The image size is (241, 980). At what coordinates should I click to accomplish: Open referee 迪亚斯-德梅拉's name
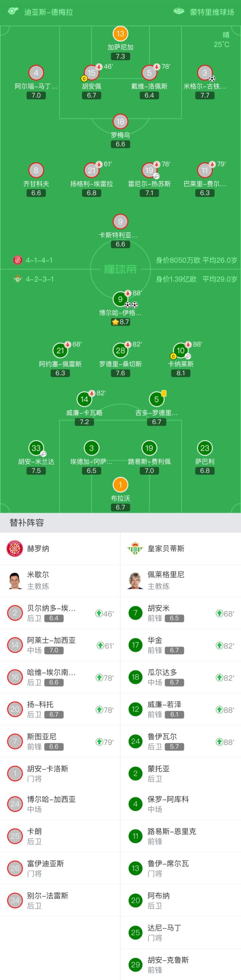(49, 12)
